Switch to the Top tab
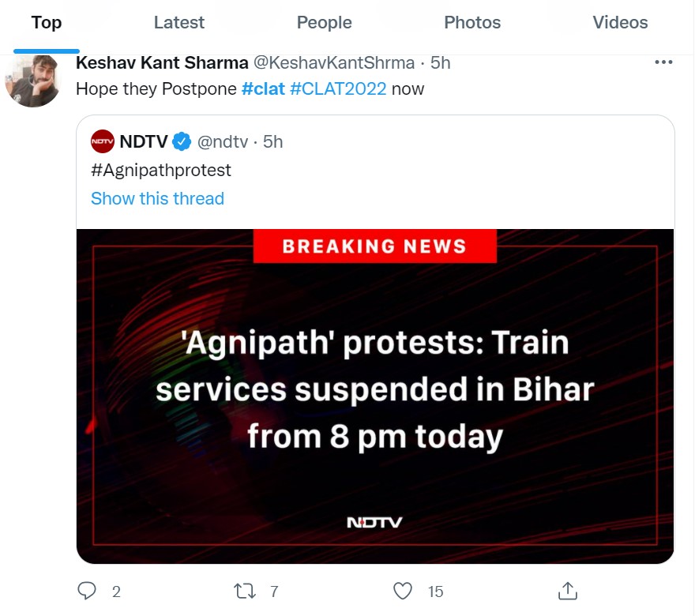This screenshot has width=695, height=616. 47,23
